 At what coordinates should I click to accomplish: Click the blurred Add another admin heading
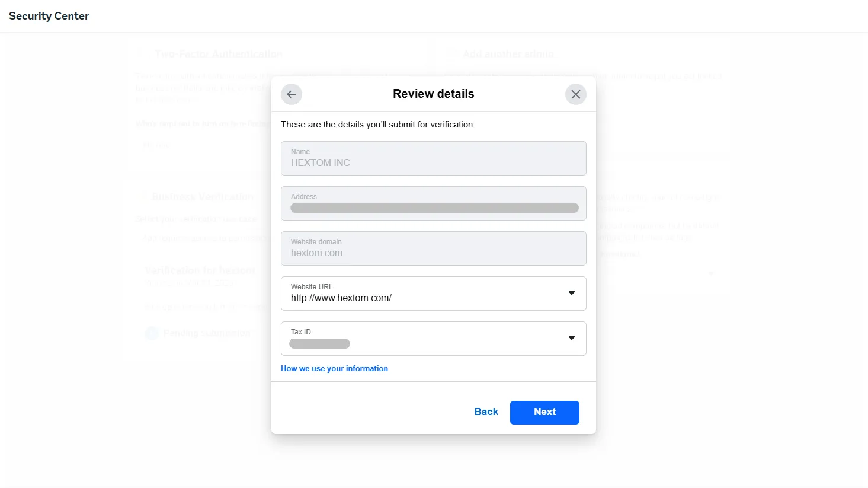point(508,54)
